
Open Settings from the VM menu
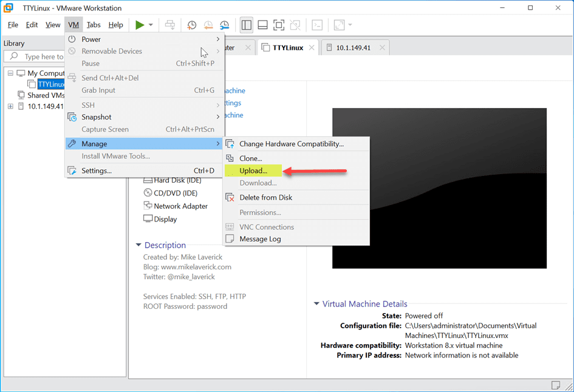(144, 171)
